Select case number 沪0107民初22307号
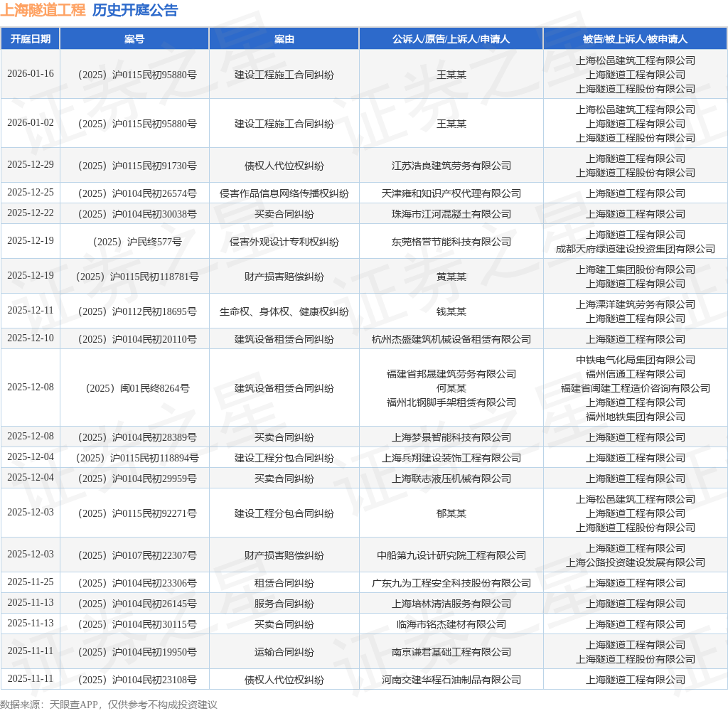 coord(137,555)
